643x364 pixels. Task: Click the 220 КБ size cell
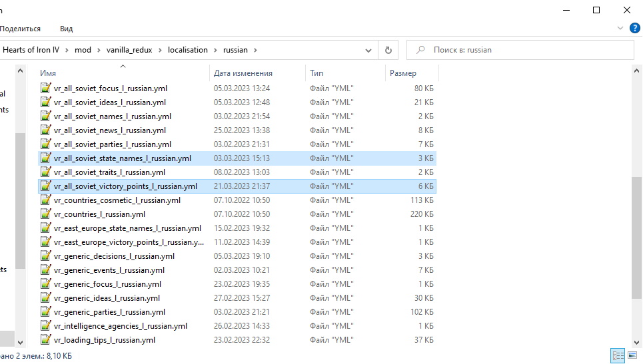pyautogui.click(x=422, y=214)
